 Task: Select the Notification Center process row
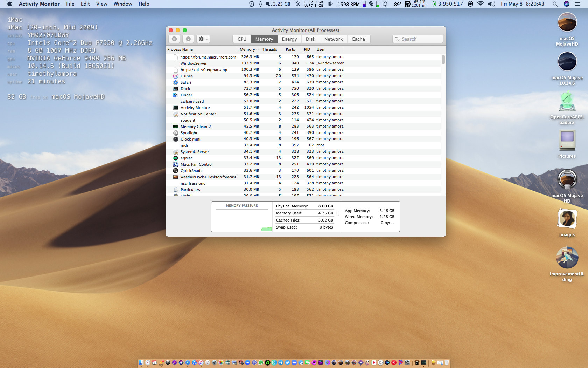click(303, 114)
